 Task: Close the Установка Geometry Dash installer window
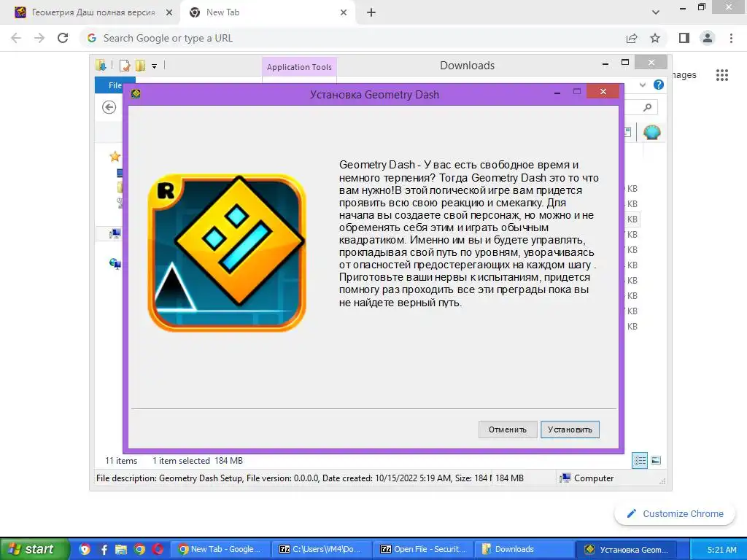click(603, 91)
